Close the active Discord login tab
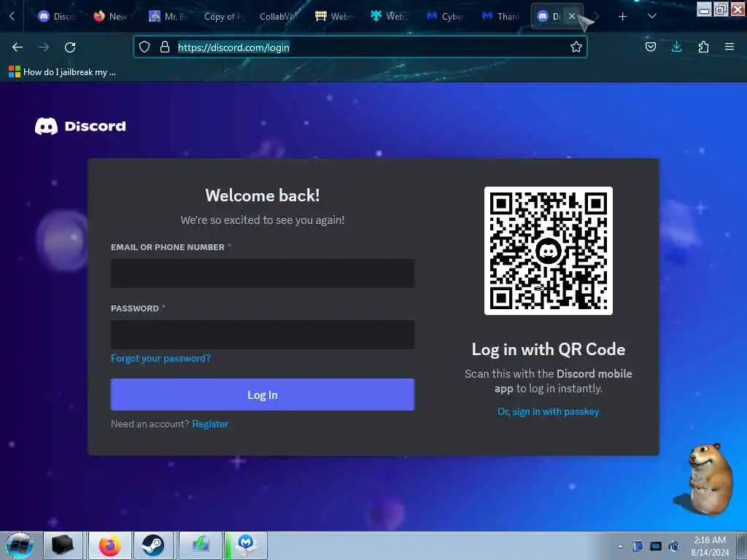This screenshot has width=747, height=560. click(x=572, y=16)
